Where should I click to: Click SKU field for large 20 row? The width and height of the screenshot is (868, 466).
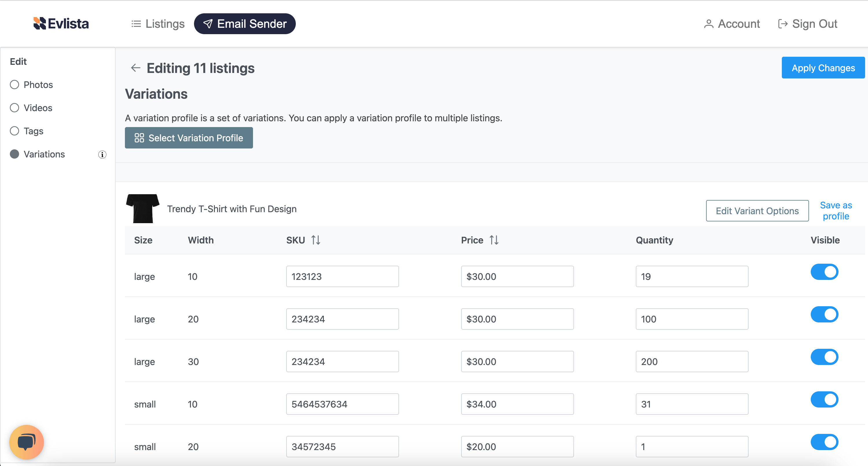tap(342, 319)
